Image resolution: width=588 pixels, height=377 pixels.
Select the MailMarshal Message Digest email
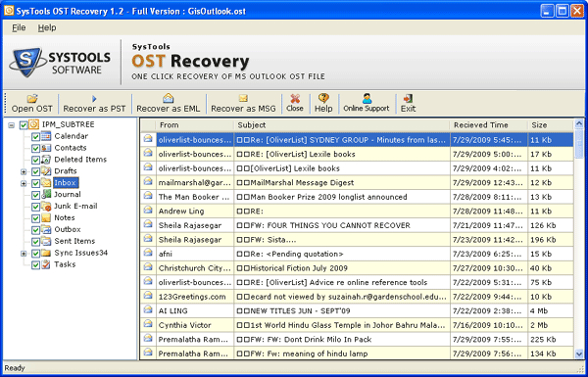(358, 182)
